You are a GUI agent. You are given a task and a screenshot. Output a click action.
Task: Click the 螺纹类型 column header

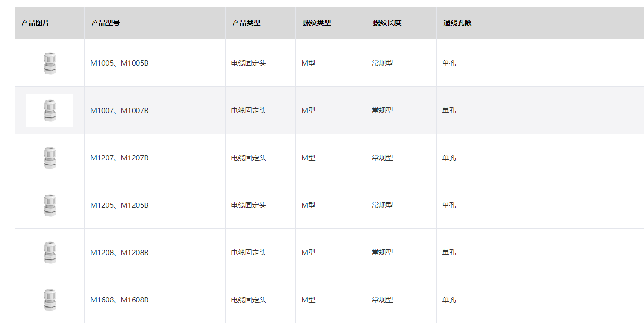click(x=317, y=23)
